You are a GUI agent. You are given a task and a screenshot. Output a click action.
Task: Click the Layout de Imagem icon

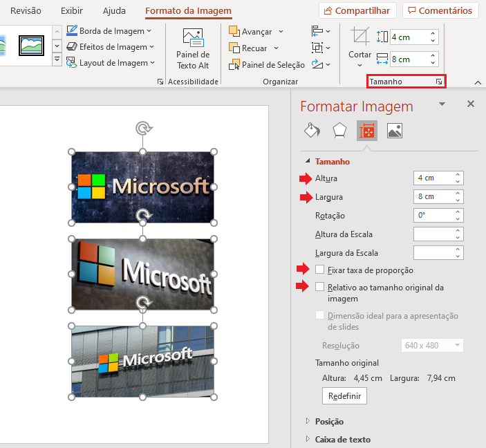[72, 62]
